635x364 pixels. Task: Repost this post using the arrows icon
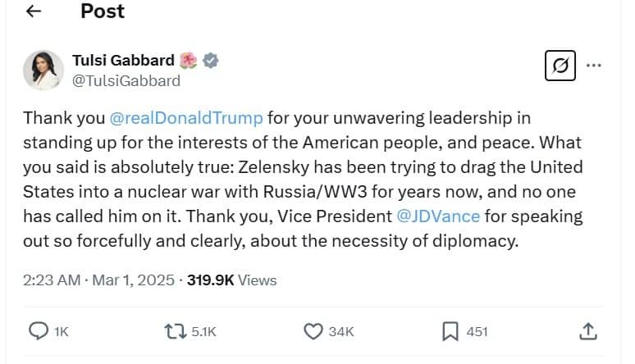click(176, 331)
